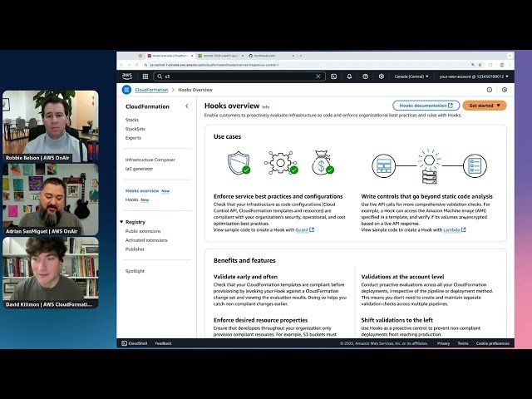The image size is (532, 399).
Task: Click the browser zoom magnifier icon
Action: (x=473, y=65)
